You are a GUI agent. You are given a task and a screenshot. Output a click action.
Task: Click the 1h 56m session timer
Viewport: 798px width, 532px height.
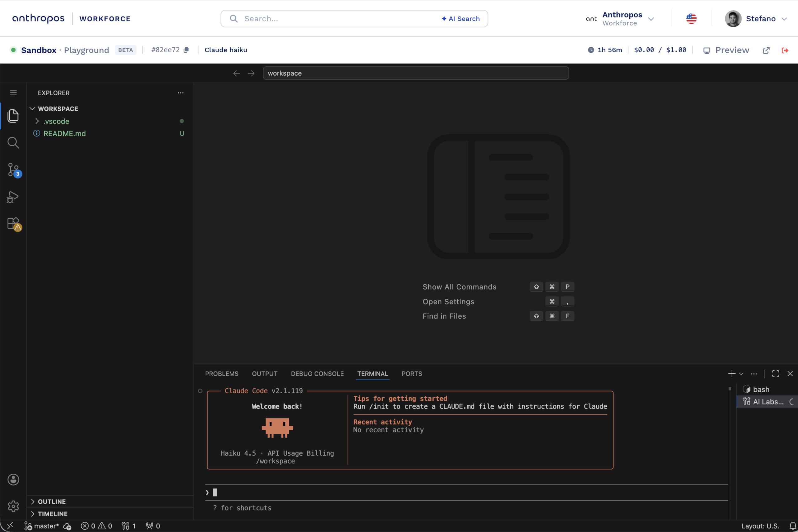(605, 50)
